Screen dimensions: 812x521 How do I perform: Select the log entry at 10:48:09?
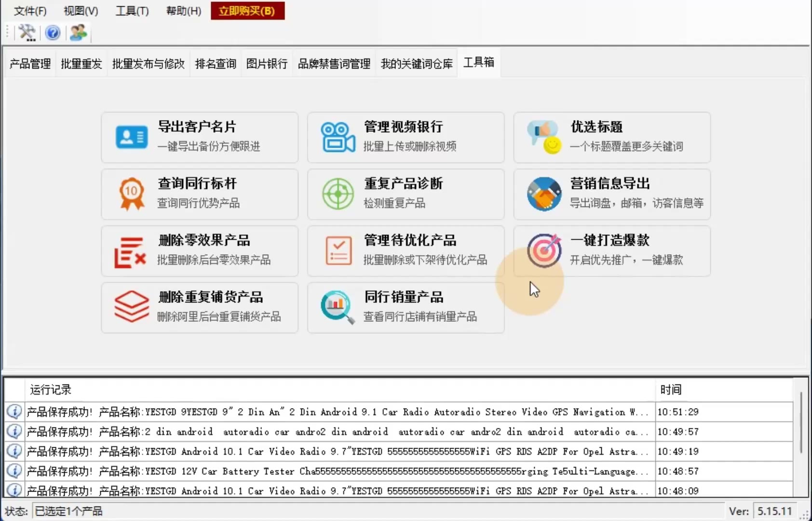(399, 491)
